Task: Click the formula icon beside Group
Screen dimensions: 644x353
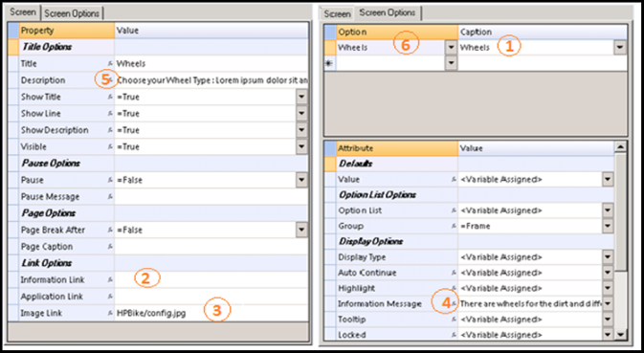Action: click(x=454, y=226)
